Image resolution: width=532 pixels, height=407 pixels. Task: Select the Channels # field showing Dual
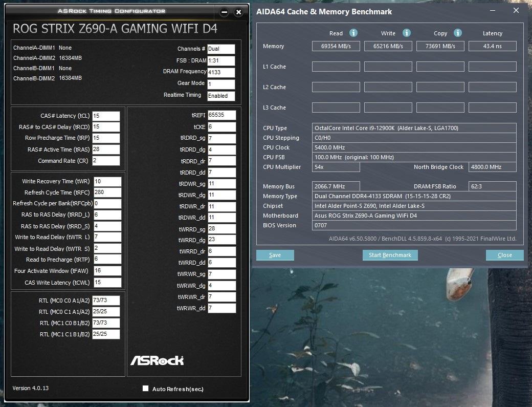[x=221, y=49]
